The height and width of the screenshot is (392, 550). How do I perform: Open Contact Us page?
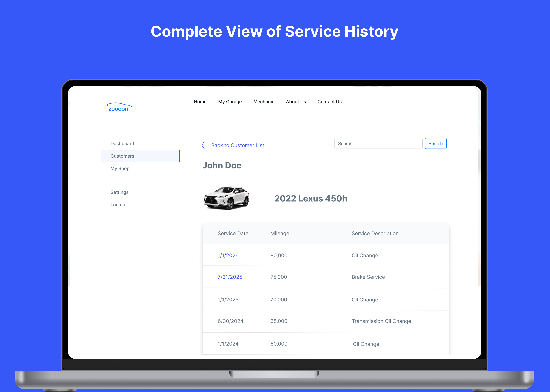pyautogui.click(x=329, y=102)
